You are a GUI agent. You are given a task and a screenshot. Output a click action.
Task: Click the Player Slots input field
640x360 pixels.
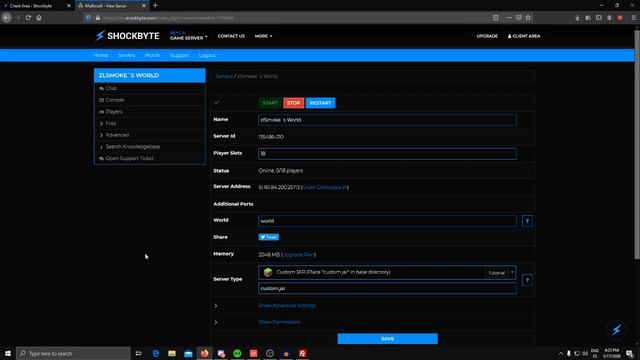(x=387, y=153)
